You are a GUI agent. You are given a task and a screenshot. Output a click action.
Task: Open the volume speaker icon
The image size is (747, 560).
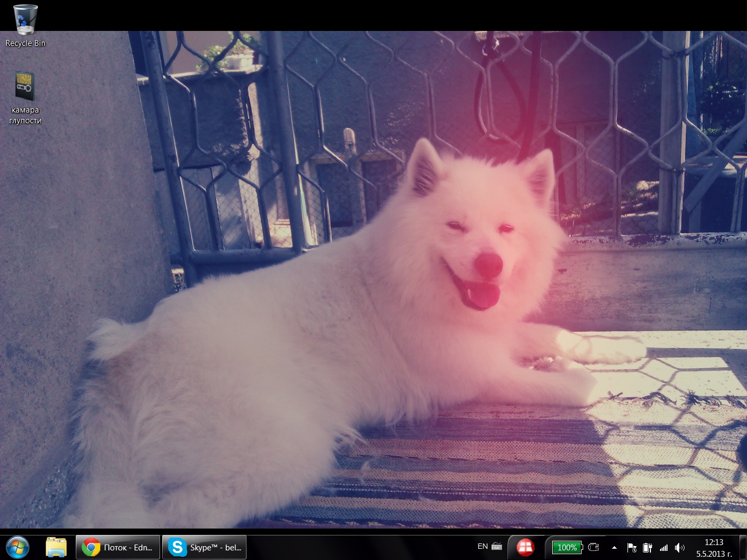[x=679, y=548]
